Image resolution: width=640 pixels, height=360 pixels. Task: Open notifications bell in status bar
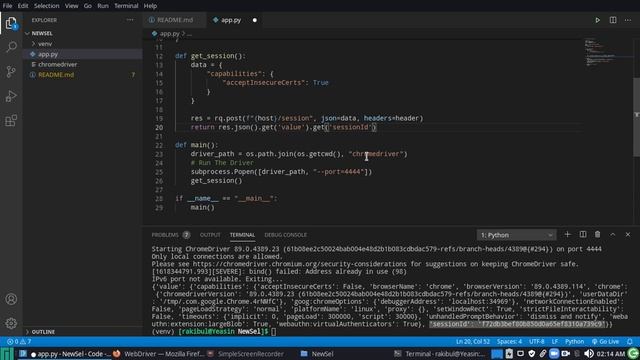pyautogui.click(x=630, y=342)
